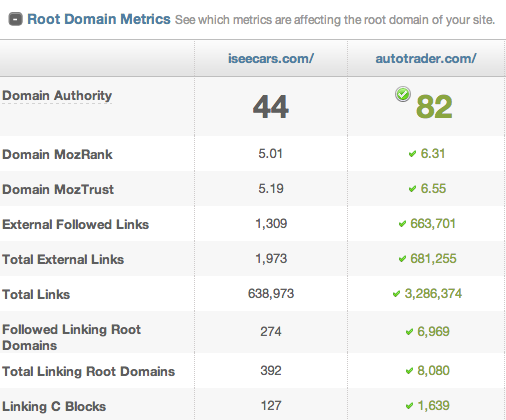Select the value 1,973

[x=271, y=259]
